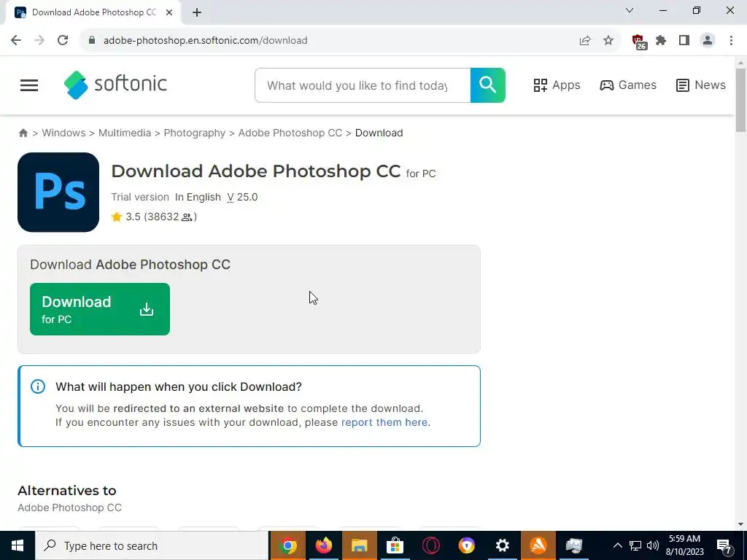Screen dimensions: 747x560
Task: Click the "Alternatives to" heading
Action: click(x=66, y=491)
